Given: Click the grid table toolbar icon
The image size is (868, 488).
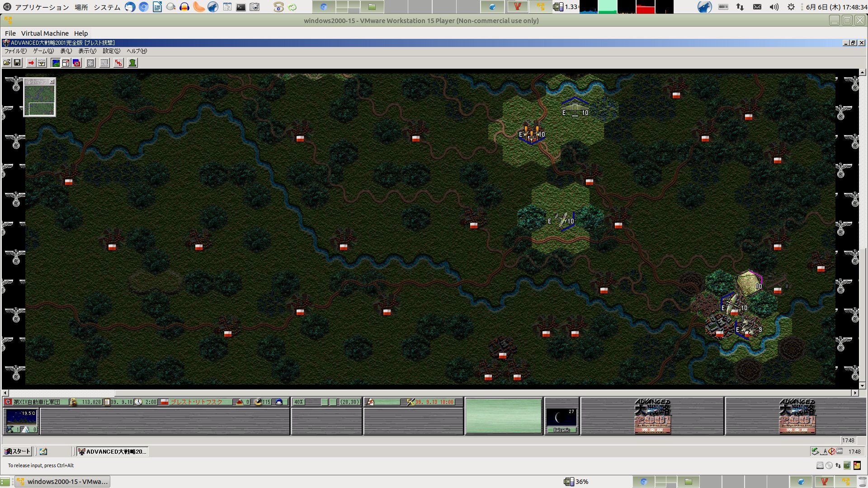Looking at the screenshot, I should [90, 63].
